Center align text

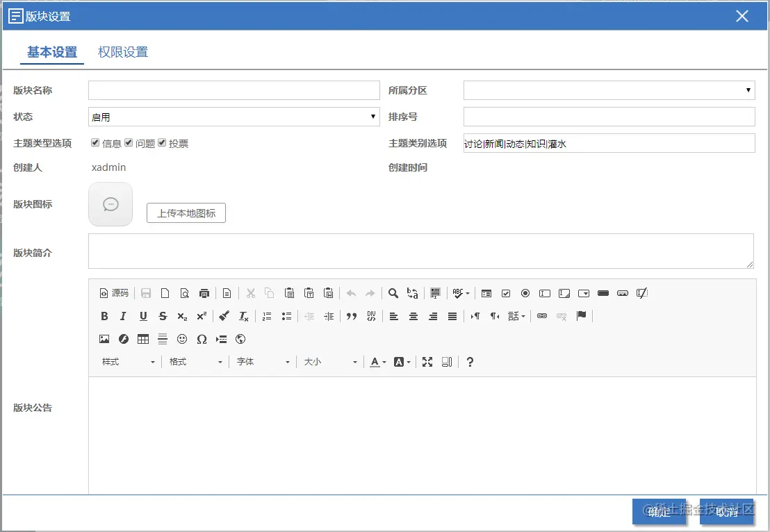click(x=413, y=316)
